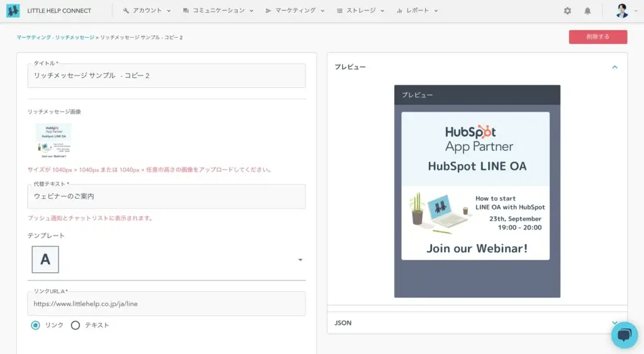Screen dimensions: 644x354
Task: Click the rich message image thumbnail
Action: click(53, 141)
